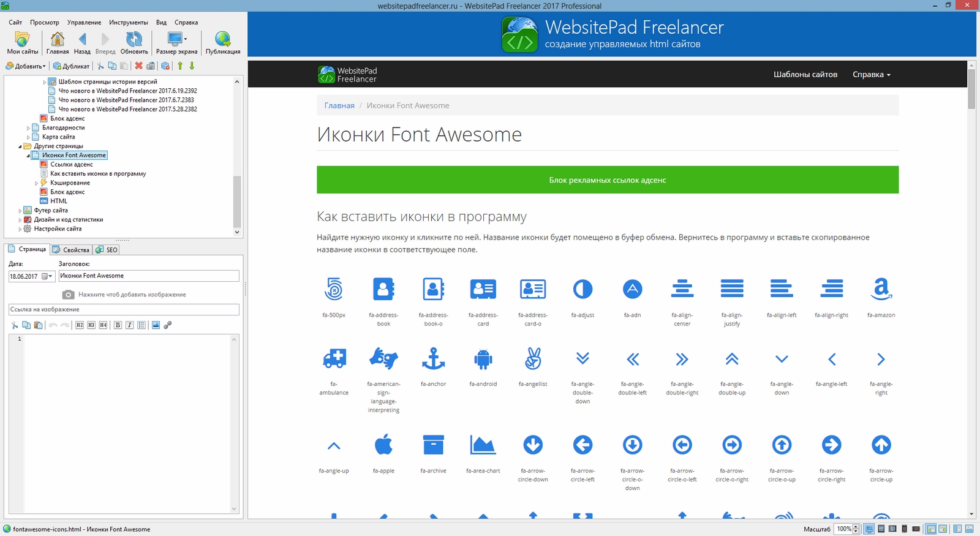This screenshot has height=536, width=980.
Task: Open the Справка menu in the menu bar
Action: click(186, 22)
